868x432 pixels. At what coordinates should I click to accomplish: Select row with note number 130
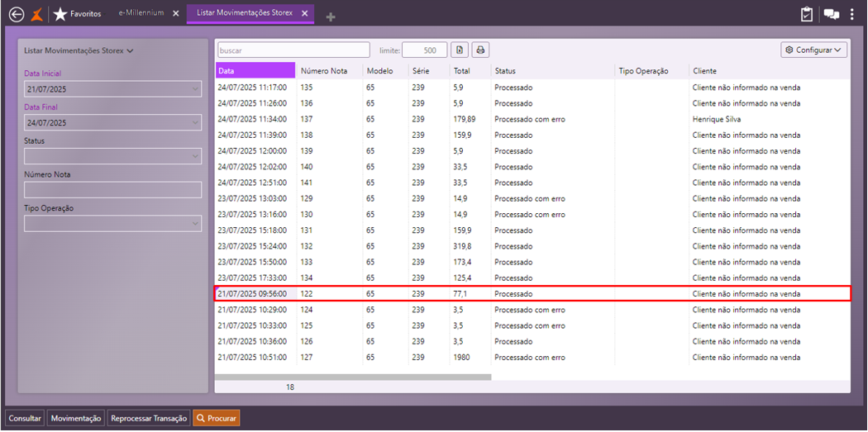tap(532, 214)
